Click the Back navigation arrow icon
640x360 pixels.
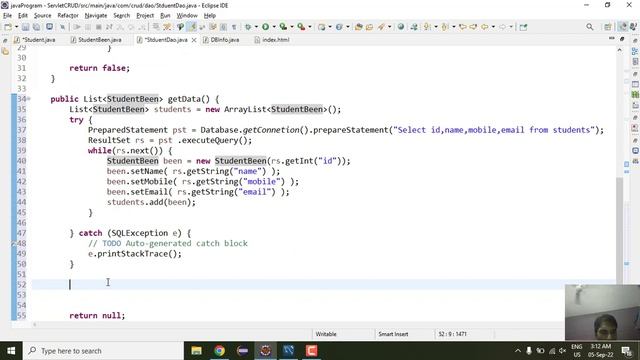tap(484, 27)
